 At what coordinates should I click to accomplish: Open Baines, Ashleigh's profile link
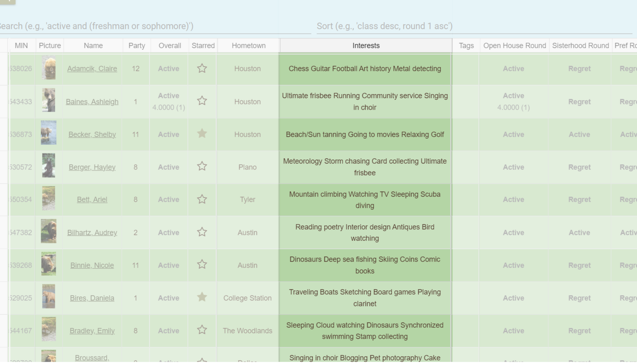click(92, 101)
